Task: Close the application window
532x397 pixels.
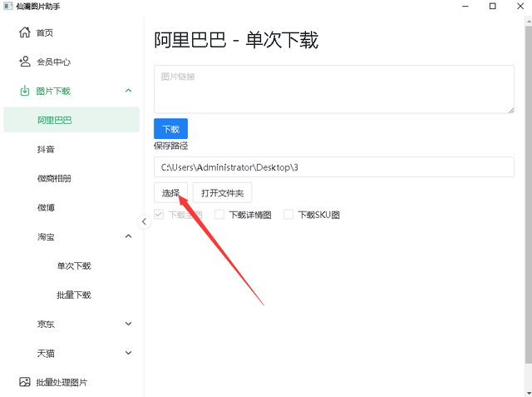Action: click(x=520, y=6)
